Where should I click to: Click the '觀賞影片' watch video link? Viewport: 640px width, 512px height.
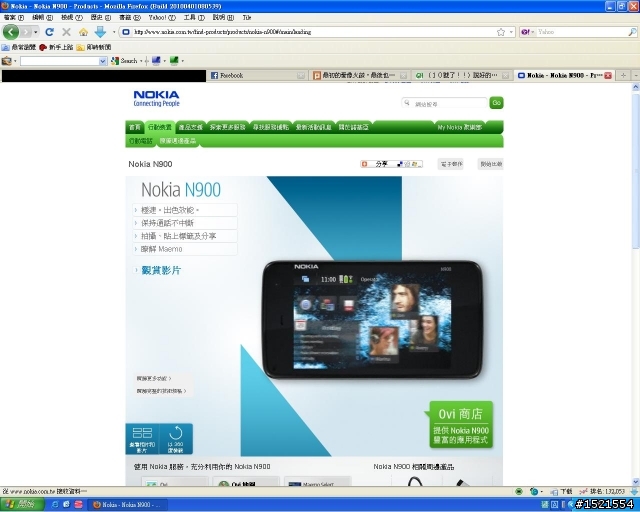point(161,270)
